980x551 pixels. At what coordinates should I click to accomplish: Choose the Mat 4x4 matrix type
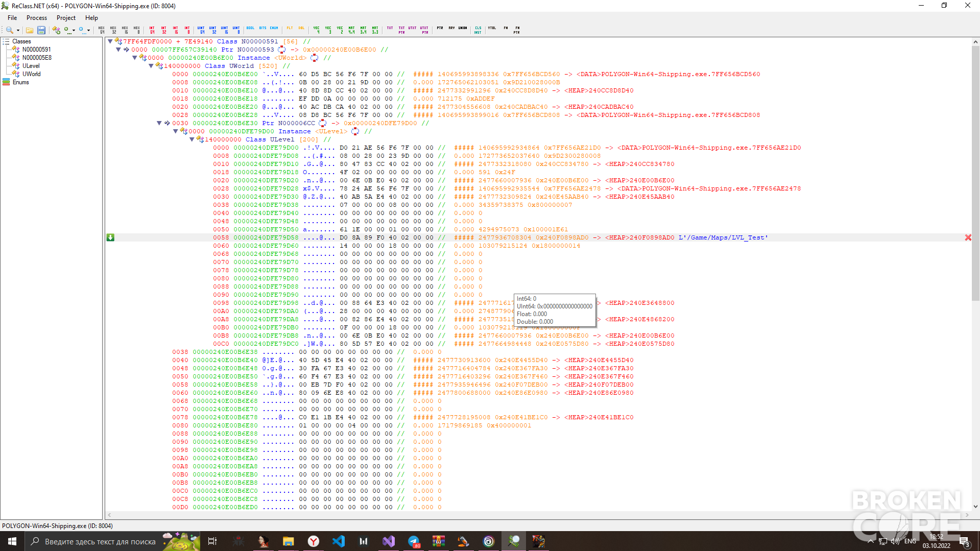[352, 30]
